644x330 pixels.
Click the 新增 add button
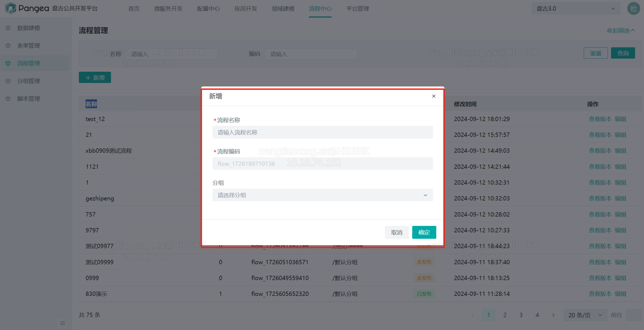95,77
